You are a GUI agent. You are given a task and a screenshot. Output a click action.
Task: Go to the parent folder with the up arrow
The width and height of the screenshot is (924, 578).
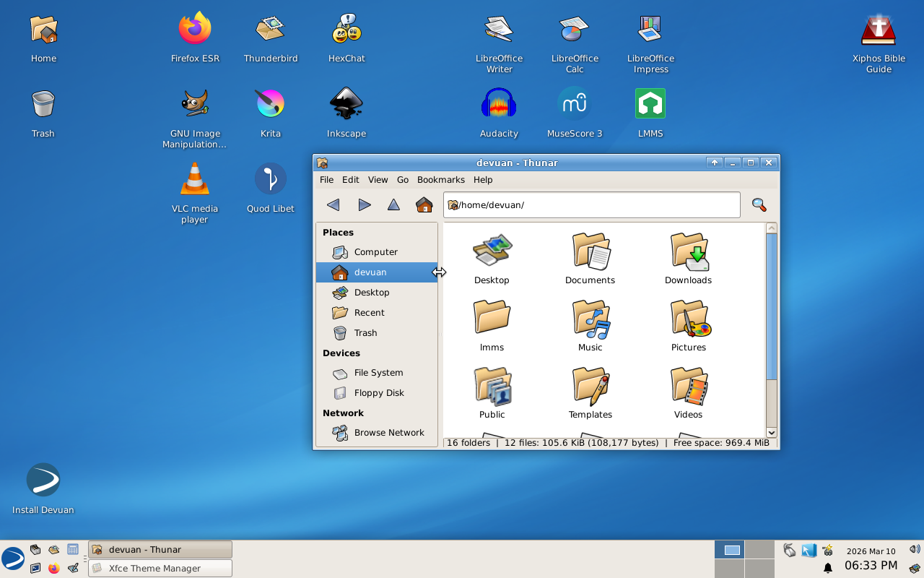(393, 204)
